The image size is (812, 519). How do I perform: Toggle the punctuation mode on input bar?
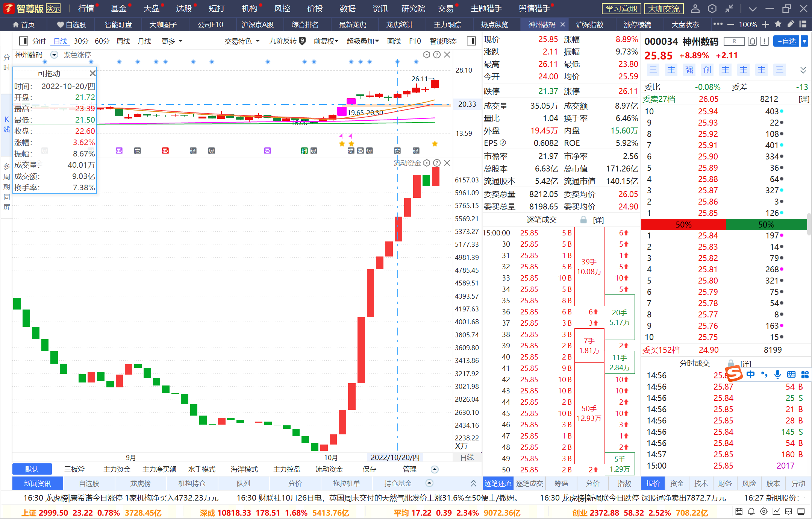click(764, 374)
